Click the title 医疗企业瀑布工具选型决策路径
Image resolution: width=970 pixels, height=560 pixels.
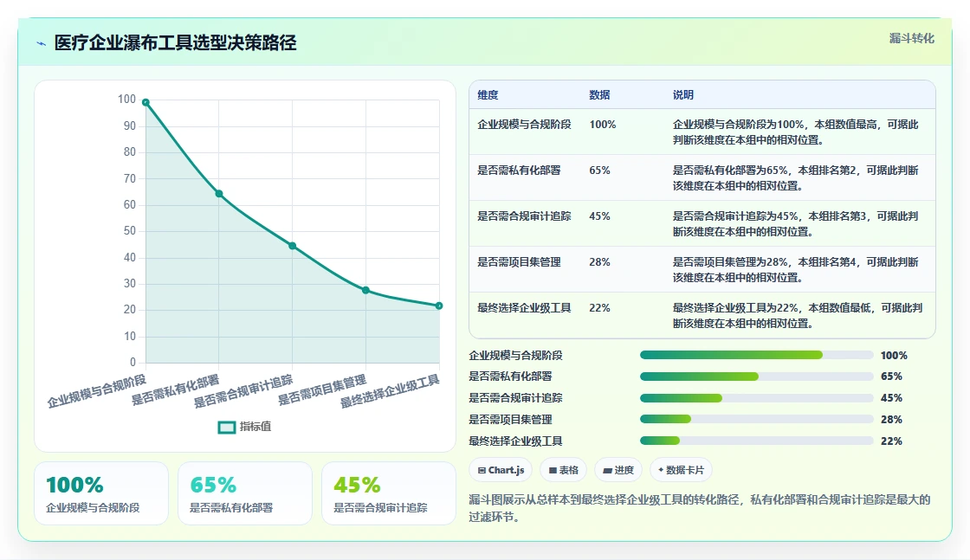tap(175, 42)
